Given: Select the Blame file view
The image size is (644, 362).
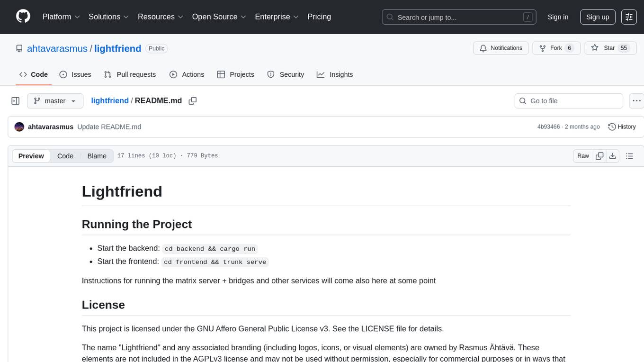Looking at the screenshot, I should tap(97, 156).
